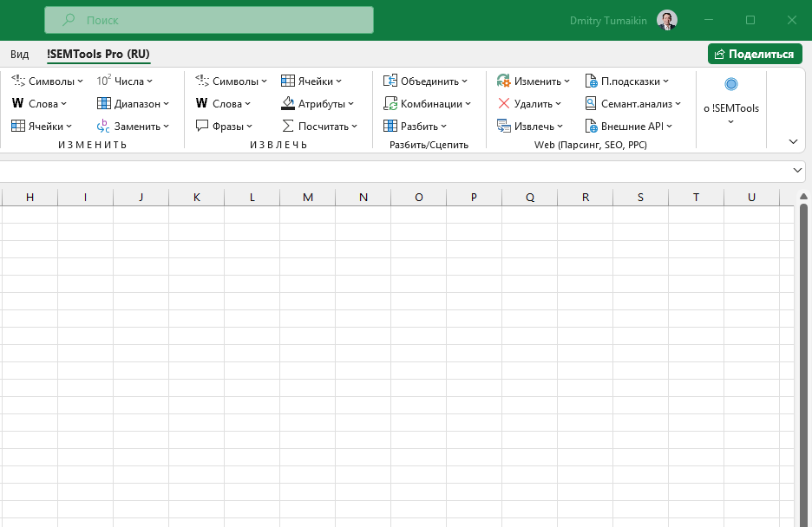812x527 pixels.
Task: Click the Символы icon in ИЗМЕНИТЬ group
Action: (18, 81)
